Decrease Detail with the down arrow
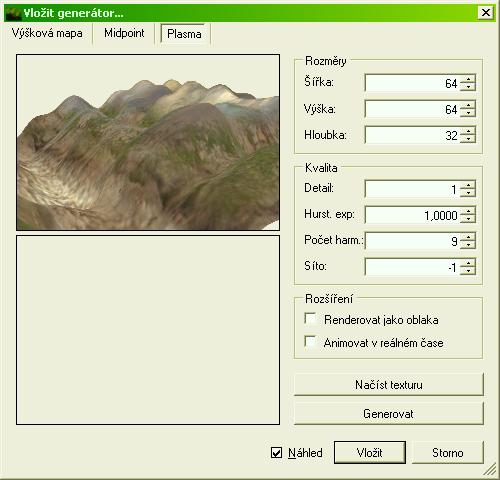 (468, 193)
